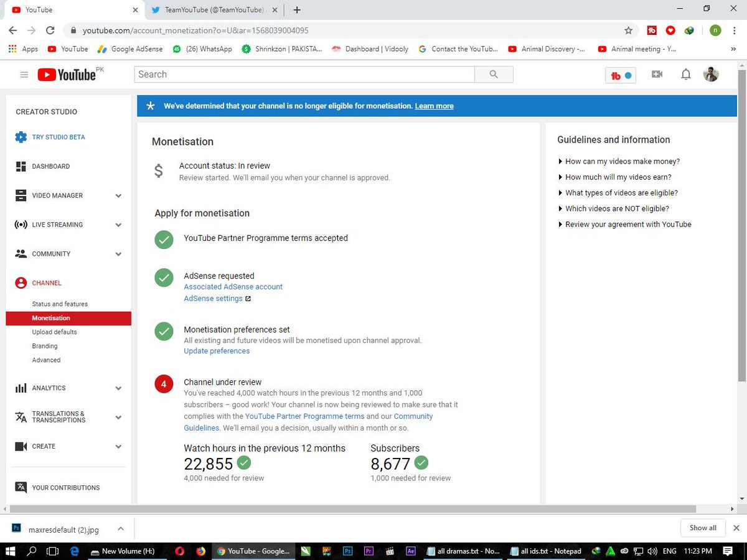Expand 'Which videos are NOT eligible?'
Viewport: 747px width, 560px height.
pos(614,208)
